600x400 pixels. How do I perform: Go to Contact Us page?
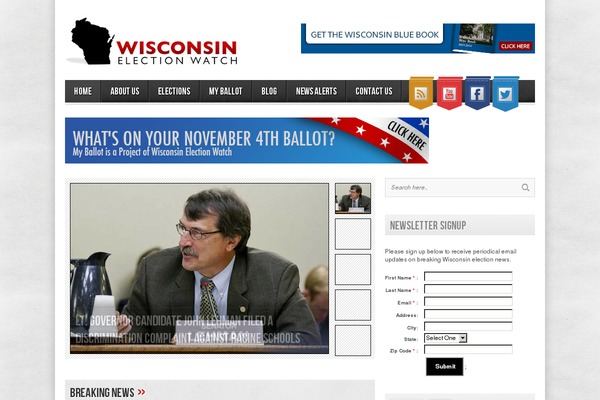[x=374, y=91]
